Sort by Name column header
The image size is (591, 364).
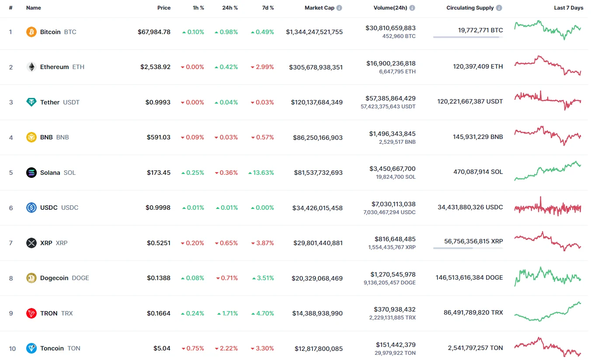click(x=33, y=8)
